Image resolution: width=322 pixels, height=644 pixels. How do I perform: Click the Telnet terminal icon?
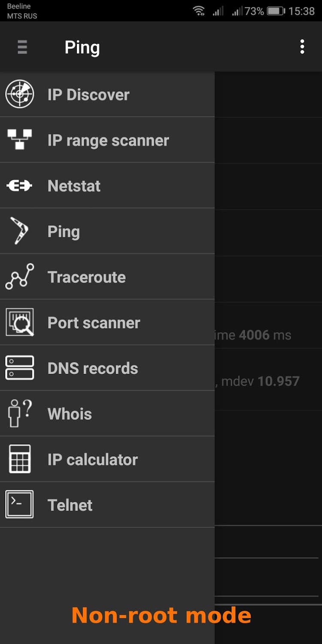pos(20,504)
